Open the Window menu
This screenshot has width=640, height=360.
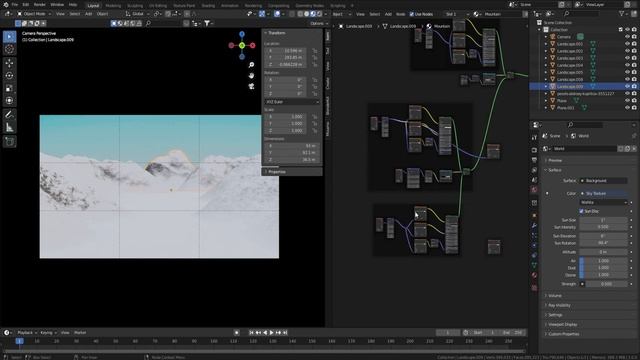point(57,4)
